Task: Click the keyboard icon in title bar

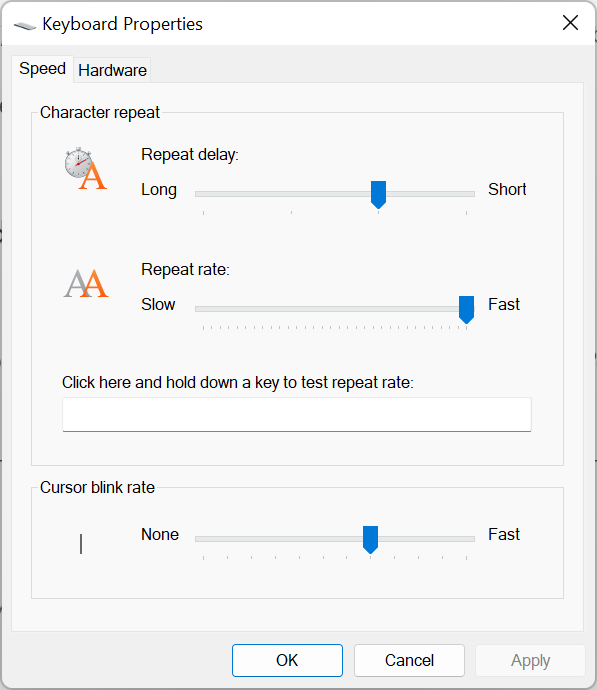Action: pos(25,26)
